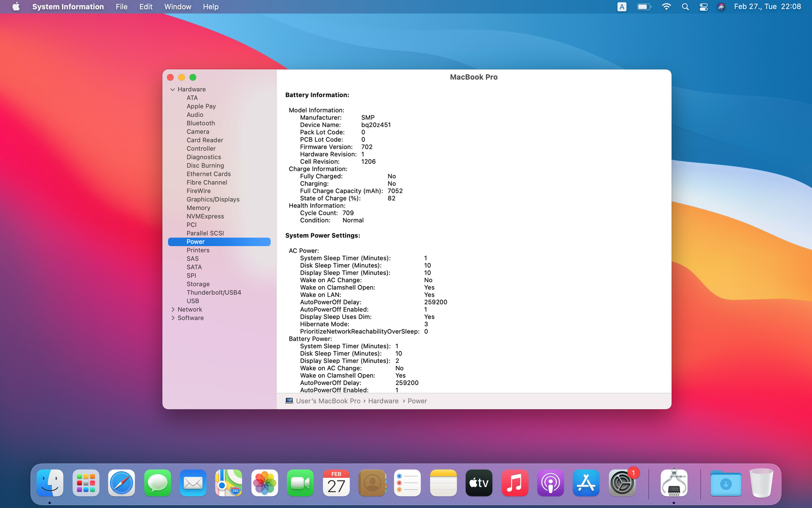Click Power in the path bar
812x508 pixels.
coord(417,401)
